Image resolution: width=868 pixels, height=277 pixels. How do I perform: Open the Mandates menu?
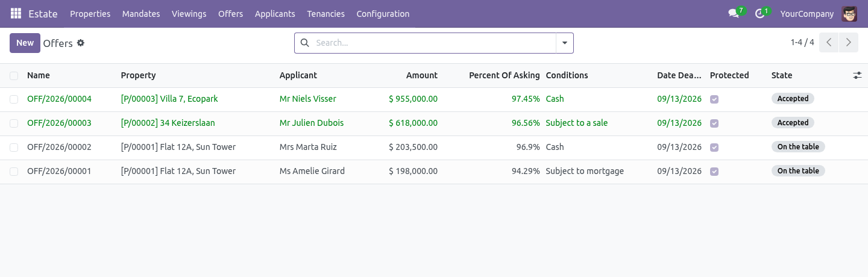(x=141, y=13)
